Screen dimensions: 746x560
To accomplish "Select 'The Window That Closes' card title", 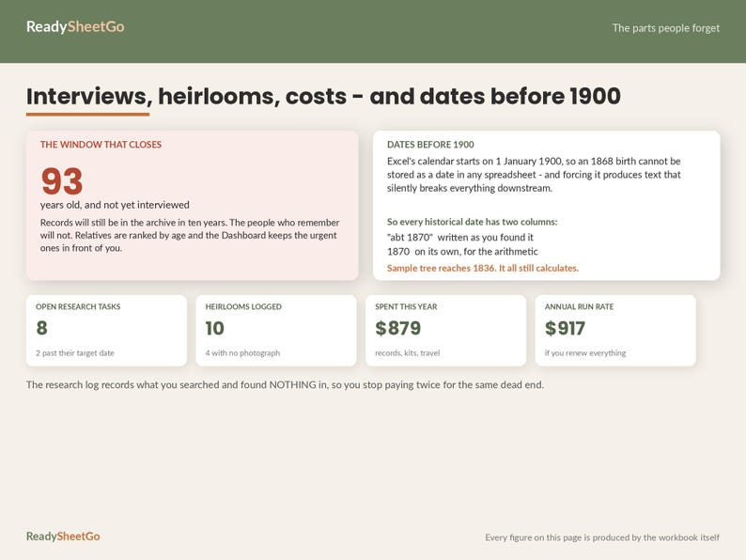I will tap(101, 145).
